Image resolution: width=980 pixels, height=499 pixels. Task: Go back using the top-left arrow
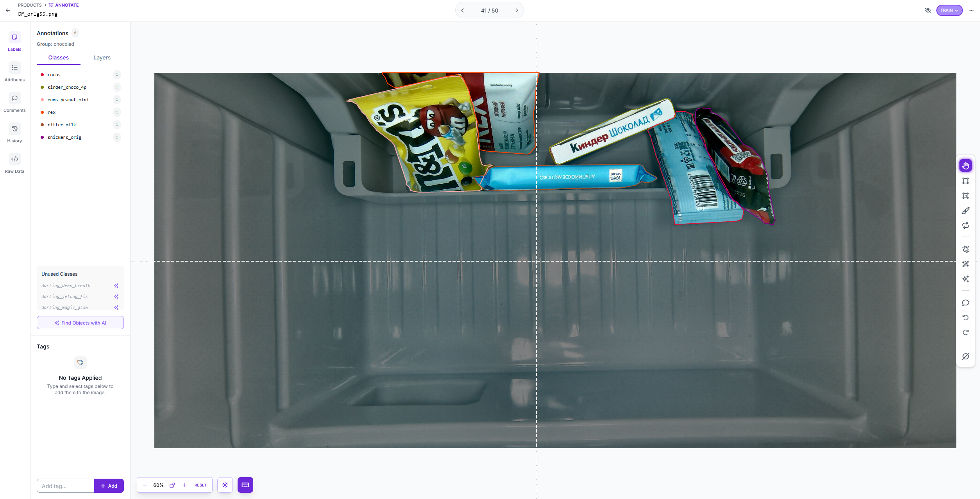8,11
